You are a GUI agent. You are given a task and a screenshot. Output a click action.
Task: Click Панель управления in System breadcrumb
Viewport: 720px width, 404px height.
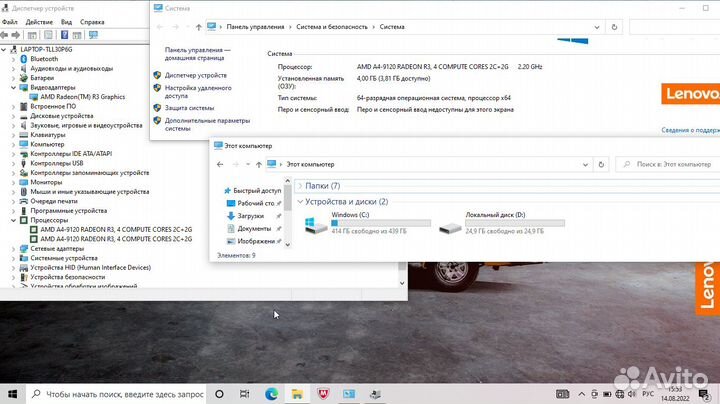point(255,27)
